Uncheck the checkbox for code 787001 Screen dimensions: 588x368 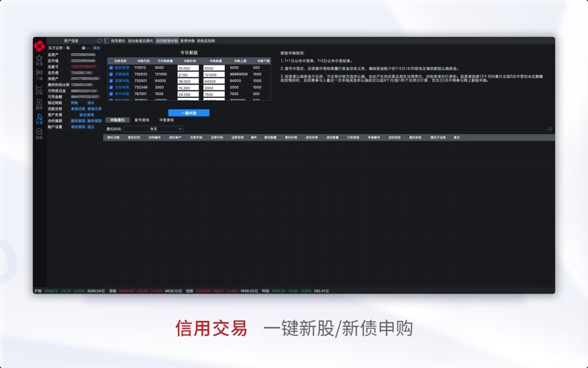coord(111,94)
